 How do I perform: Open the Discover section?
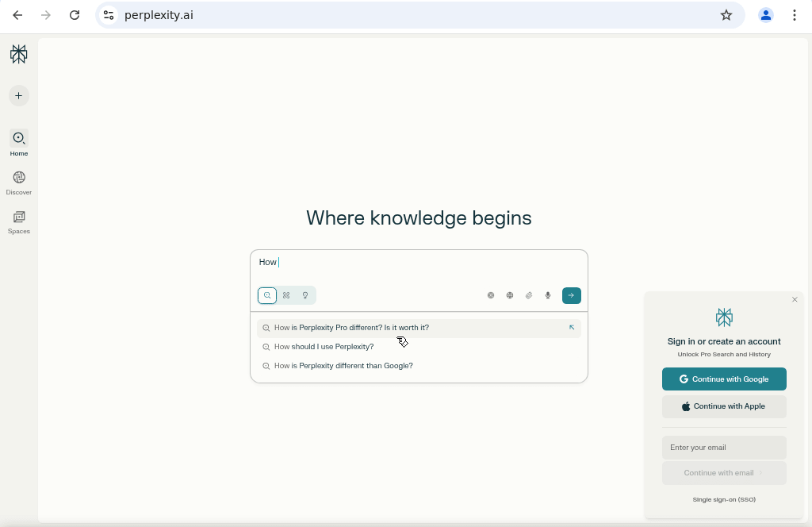coord(19,183)
